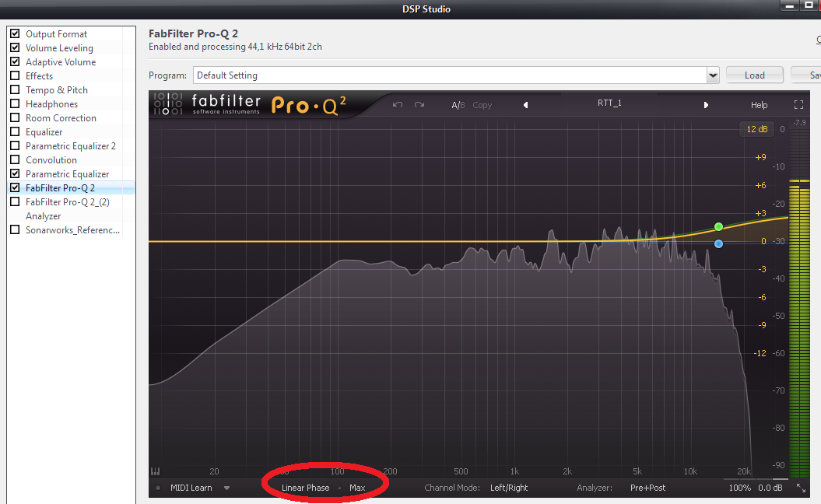Click the Copy button
The width and height of the screenshot is (821, 504).
click(482, 105)
